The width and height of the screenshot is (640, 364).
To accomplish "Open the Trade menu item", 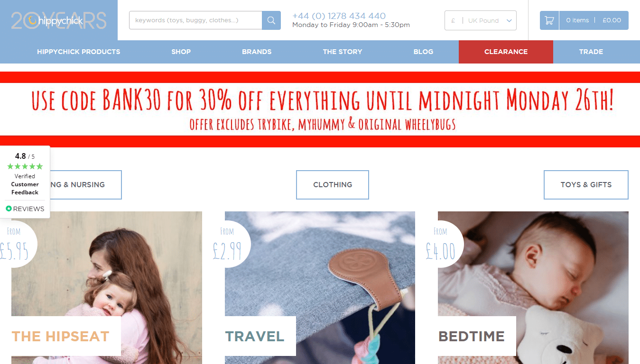I will (591, 52).
